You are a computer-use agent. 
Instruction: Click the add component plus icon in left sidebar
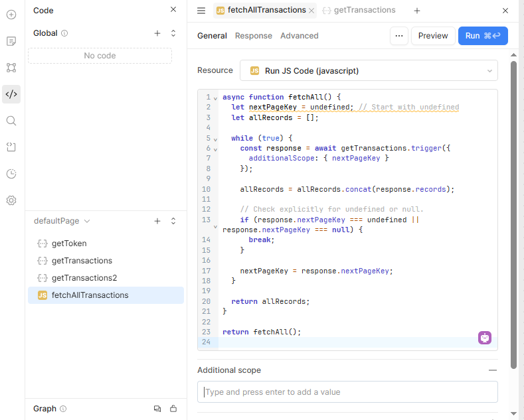point(11,15)
